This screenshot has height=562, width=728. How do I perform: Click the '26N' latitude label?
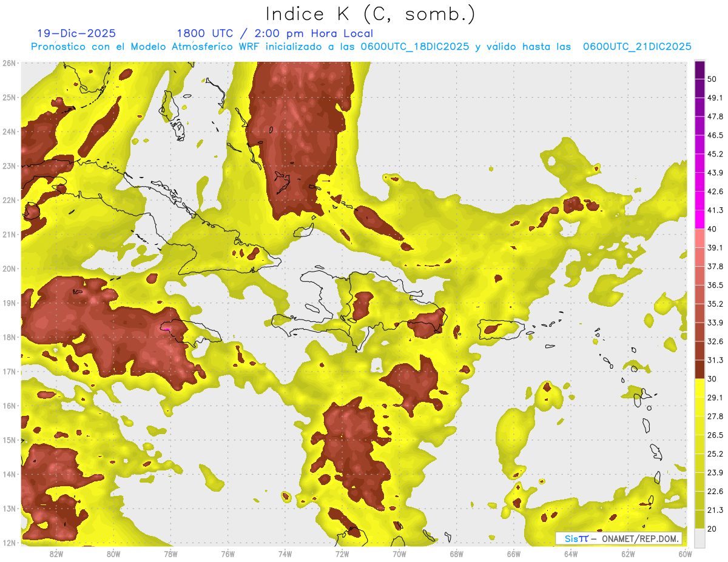[x=9, y=63]
